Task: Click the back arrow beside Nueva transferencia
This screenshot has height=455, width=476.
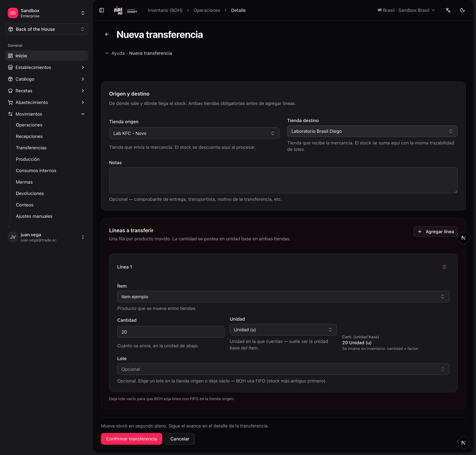Action: pyautogui.click(x=107, y=34)
